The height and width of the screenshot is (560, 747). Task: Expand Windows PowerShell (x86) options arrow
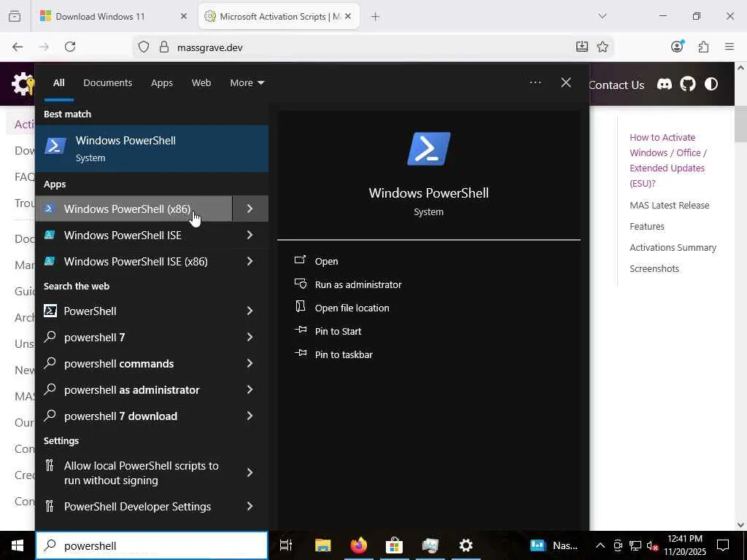(250, 209)
